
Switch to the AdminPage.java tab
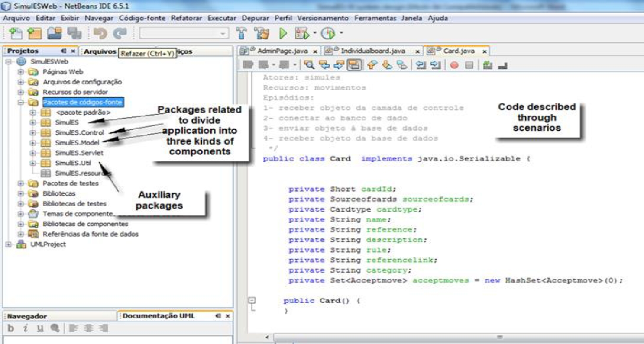(x=282, y=51)
